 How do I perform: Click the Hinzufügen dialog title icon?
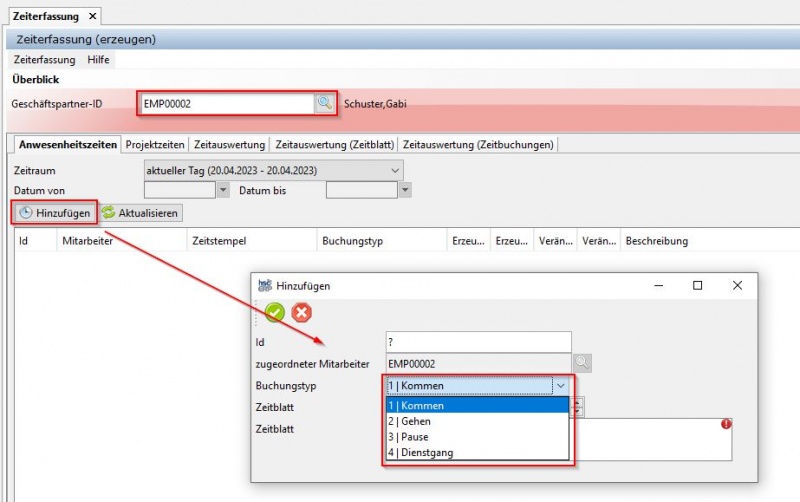(x=265, y=285)
